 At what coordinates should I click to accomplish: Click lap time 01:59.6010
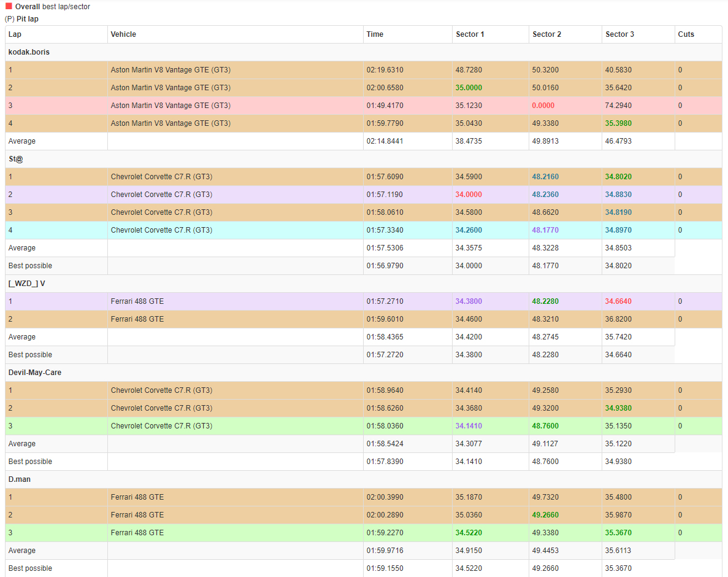385,319
